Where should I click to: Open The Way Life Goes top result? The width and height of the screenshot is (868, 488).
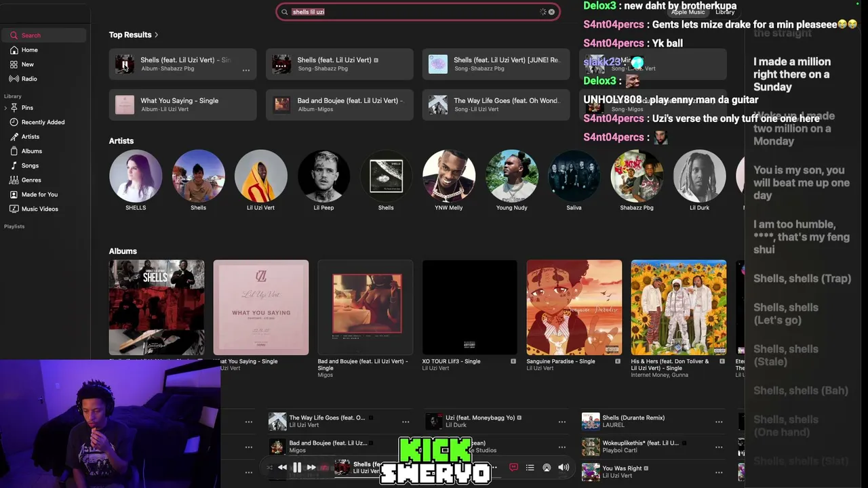click(x=496, y=104)
